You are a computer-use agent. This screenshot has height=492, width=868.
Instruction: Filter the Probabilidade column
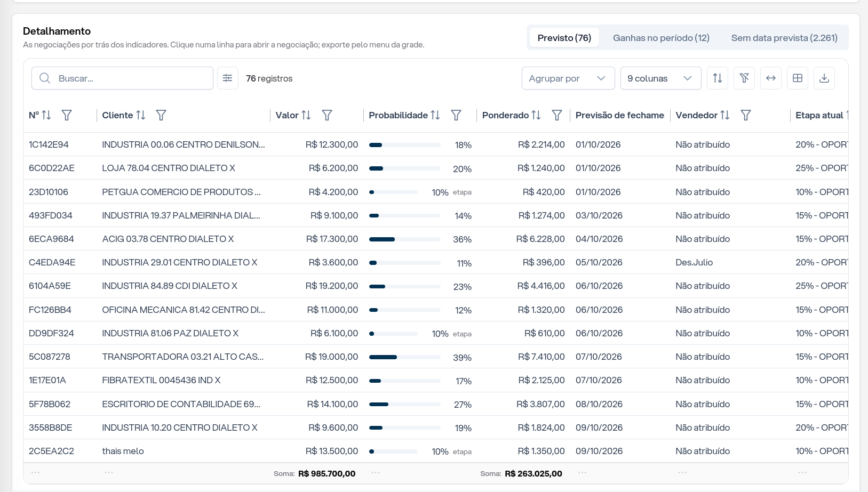[456, 115]
